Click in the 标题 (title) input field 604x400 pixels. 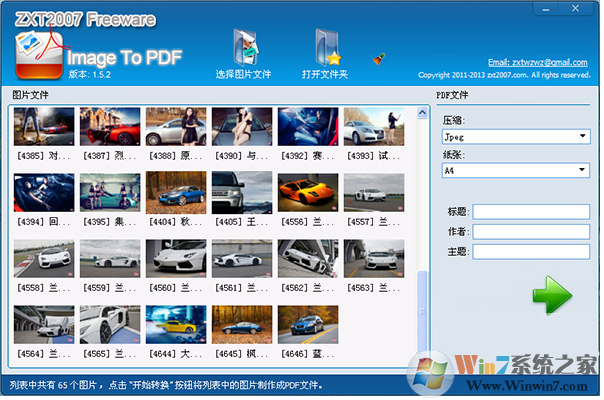pos(530,211)
